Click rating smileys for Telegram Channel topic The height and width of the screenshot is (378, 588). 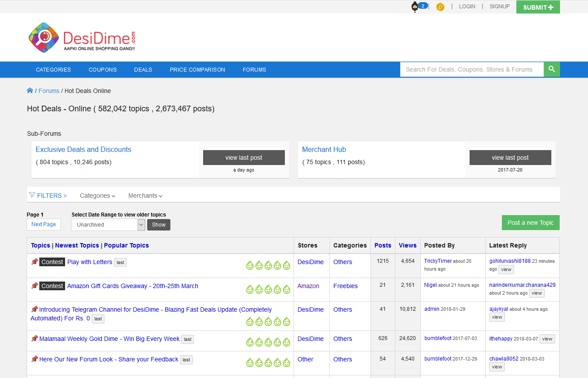click(268, 322)
